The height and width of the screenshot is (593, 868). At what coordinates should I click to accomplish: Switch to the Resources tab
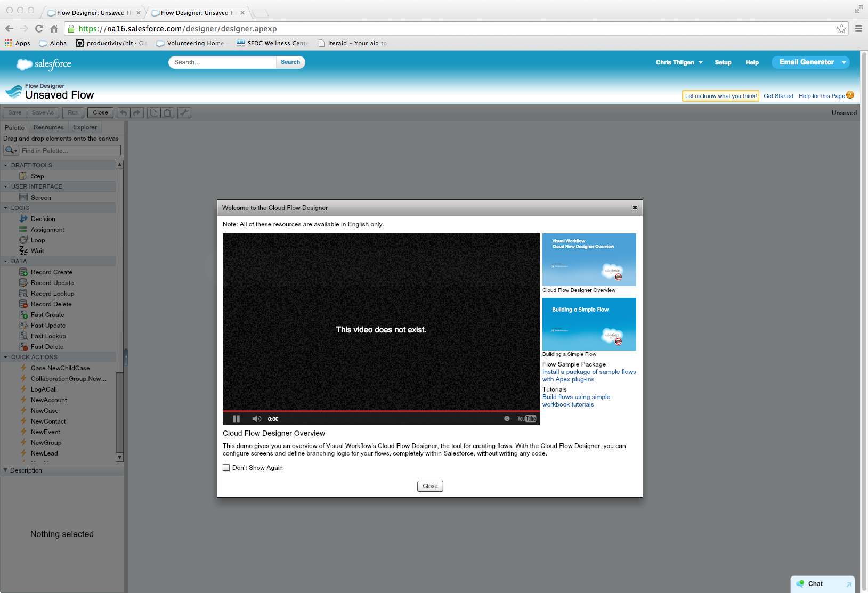point(48,127)
